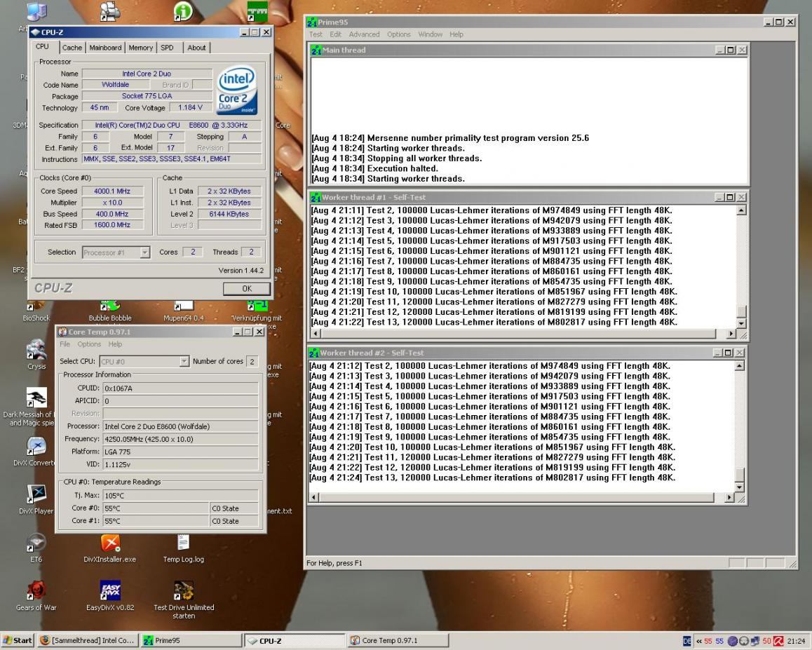Click the network computers tray icon
Image resolution: width=812 pixels, height=650 pixels.
click(755, 641)
